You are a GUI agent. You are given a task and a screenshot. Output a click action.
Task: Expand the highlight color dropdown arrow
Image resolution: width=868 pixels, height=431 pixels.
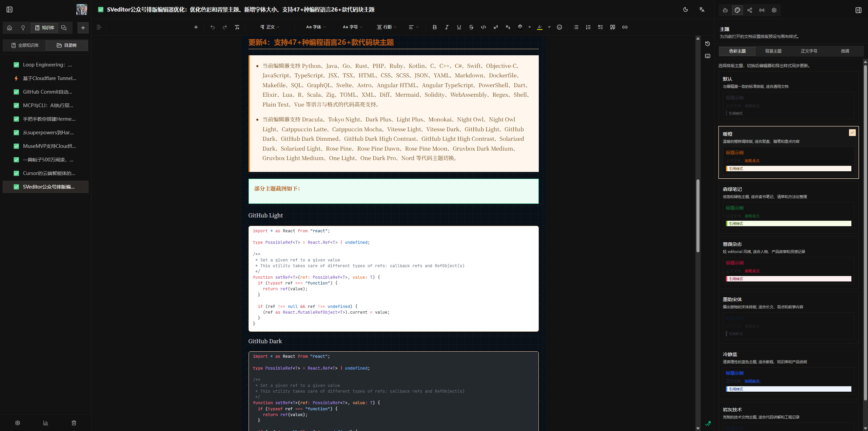[549, 27]
